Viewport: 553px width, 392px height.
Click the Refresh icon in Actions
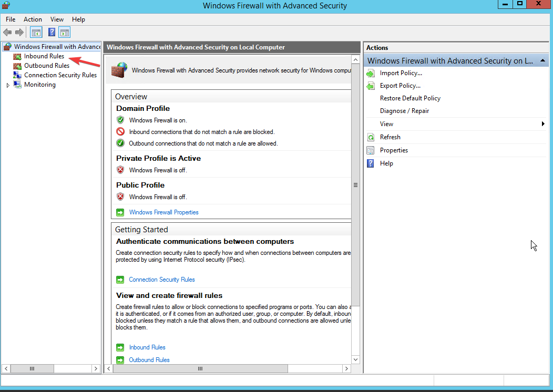pyautogui.click(x=371, y=137)
